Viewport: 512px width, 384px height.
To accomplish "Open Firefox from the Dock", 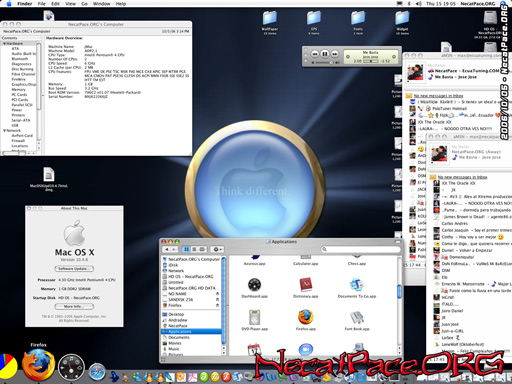I will [38, 365].
